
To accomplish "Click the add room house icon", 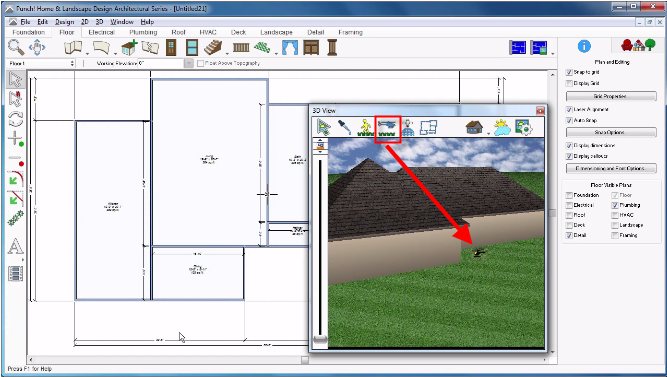I will pos(129,48).
